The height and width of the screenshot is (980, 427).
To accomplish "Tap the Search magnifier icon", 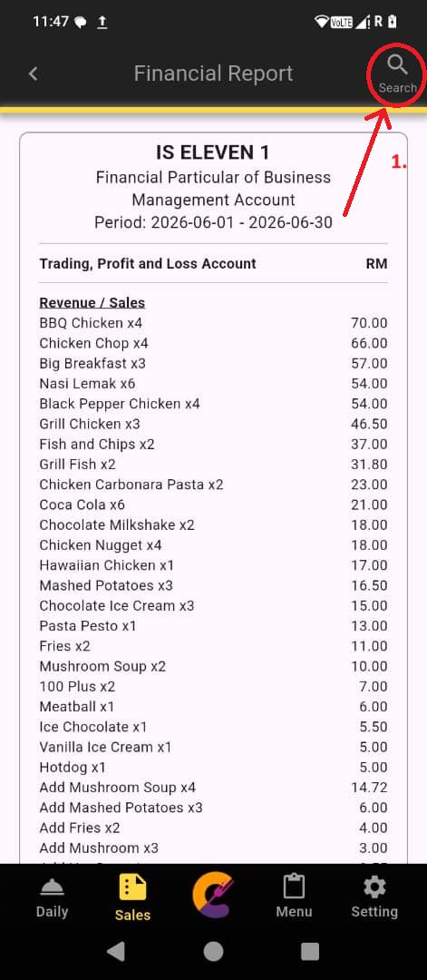I will click(397, 65).
